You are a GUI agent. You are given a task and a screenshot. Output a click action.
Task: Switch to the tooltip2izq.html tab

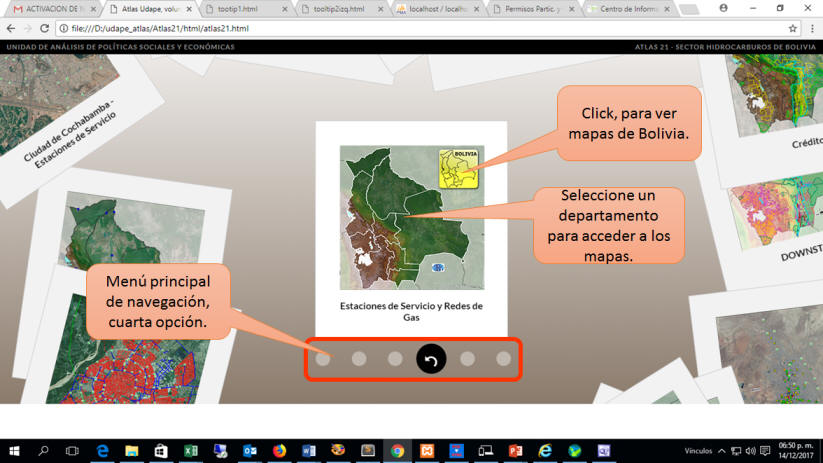click(342, 9)
